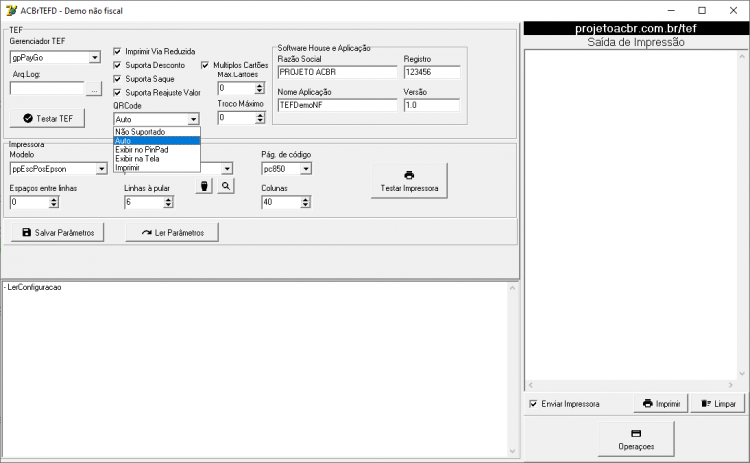Screen dimensions: 750x463
Task: Choose Exibir na Tela option
Action: pyautogui.click(x=157, y=159)
